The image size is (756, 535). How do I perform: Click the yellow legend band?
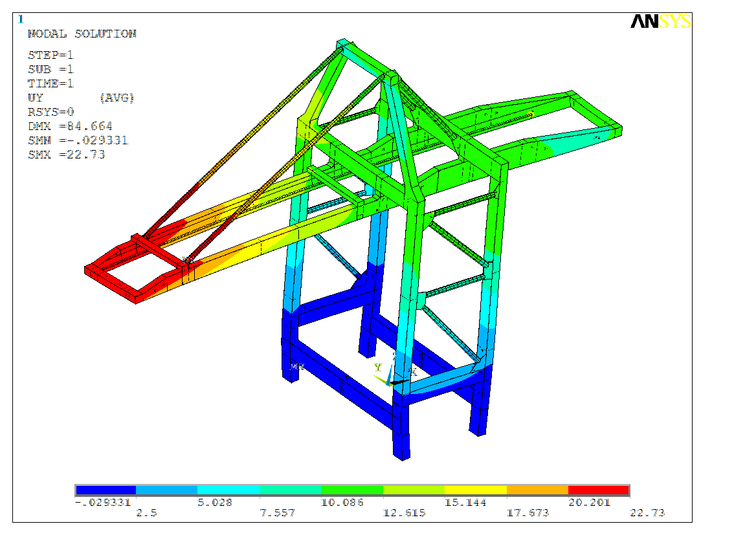point(475,490)
